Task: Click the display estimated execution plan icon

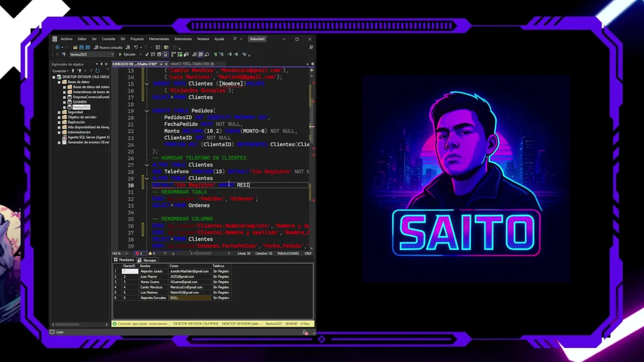Action: coord(152,54)
